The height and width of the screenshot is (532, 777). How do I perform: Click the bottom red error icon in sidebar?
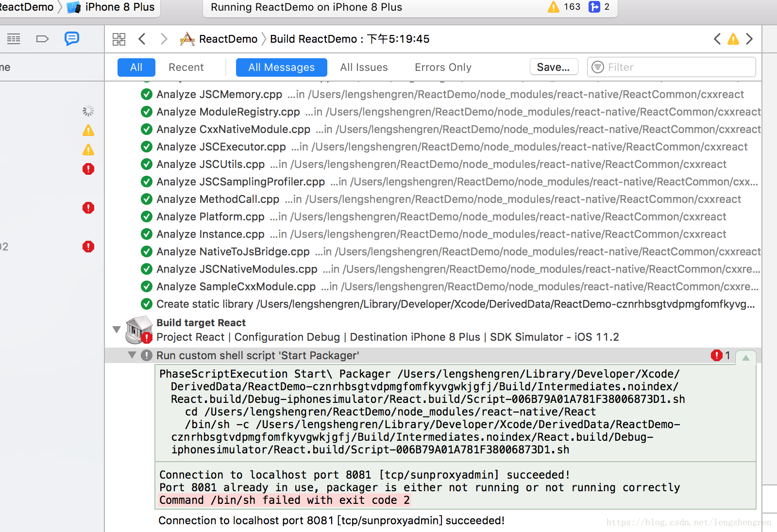pos(88,247)
